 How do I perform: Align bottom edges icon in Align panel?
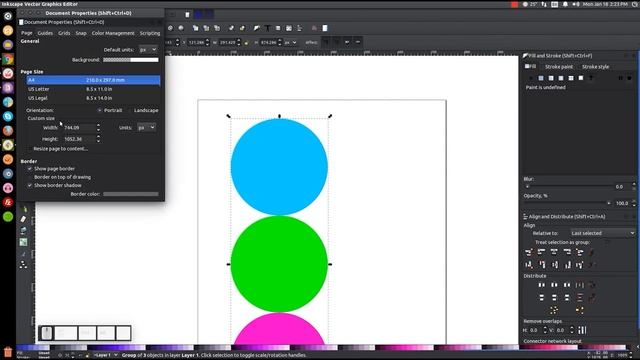click(x=567, y=265)
